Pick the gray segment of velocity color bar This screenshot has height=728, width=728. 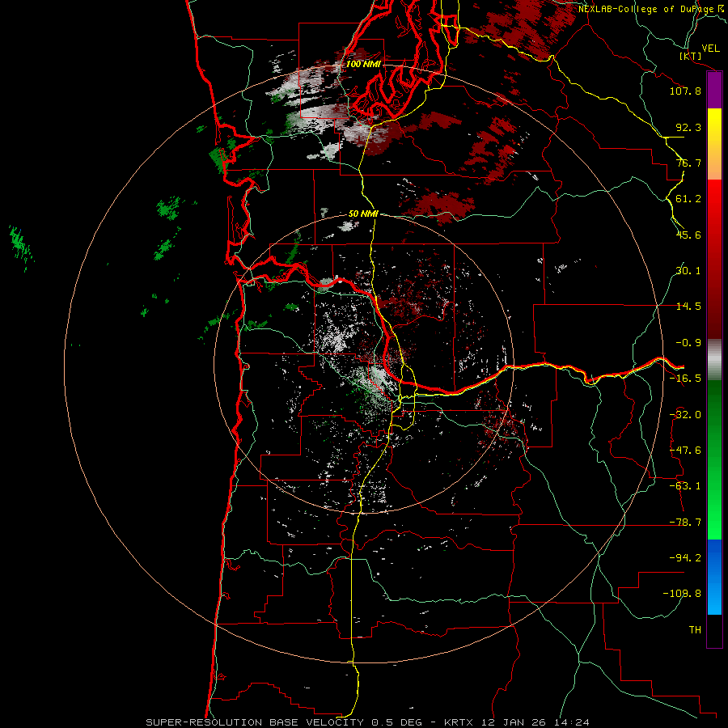click(x=714, y=360)
